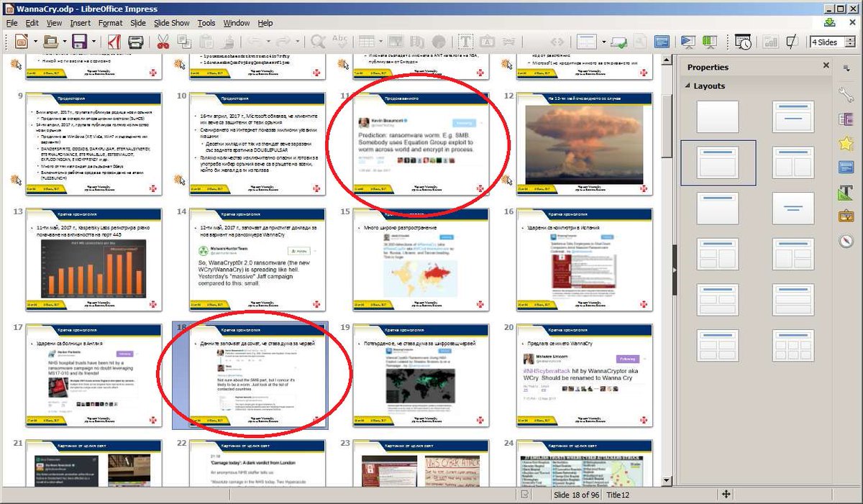863x504 pixels.
Task: Expand the Save dropdown arrow
Action: [x=93, y=42]
